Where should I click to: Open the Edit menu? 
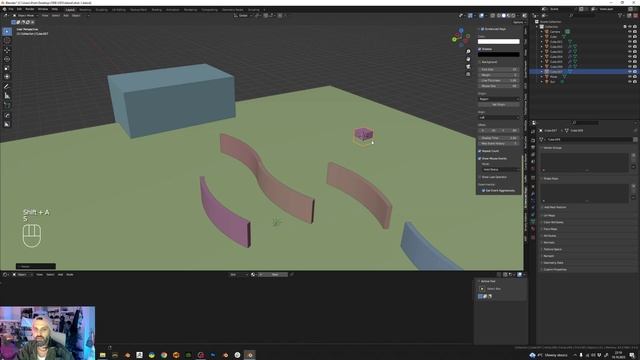pyautogui.click(x=19, y=9)
